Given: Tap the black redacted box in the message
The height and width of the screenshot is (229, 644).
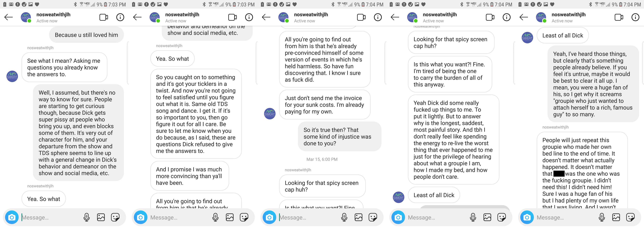Looking at the screenshot, I should tap(559, 174).
